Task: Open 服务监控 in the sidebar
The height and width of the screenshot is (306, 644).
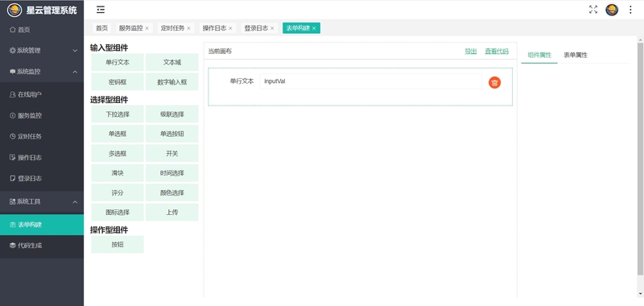Action: 42,115
